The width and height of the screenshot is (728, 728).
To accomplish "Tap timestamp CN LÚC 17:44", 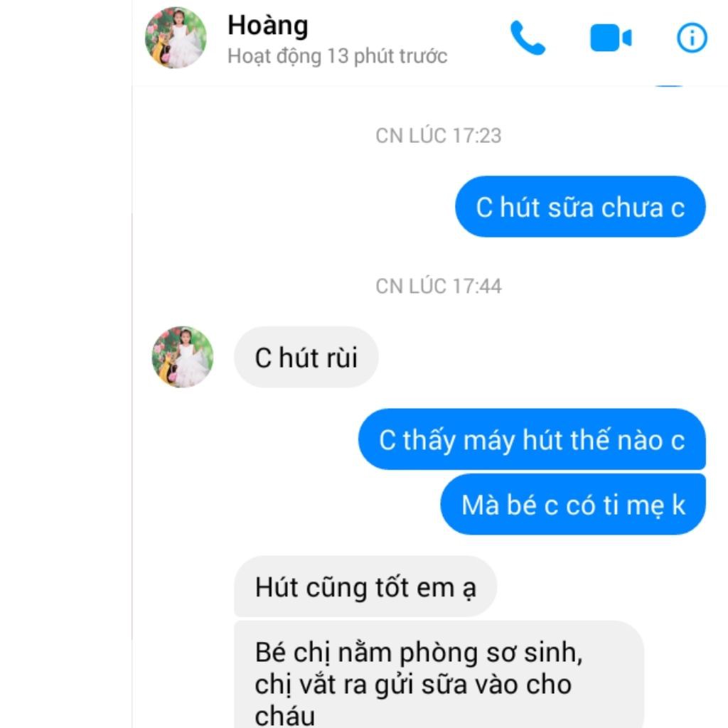I will pos(438,286).
